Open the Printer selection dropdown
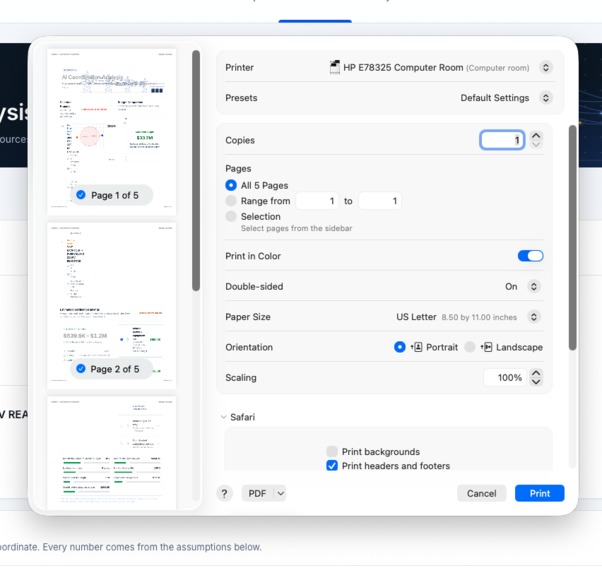This screenshot has width=602, height=573. [x=546, y=68]
